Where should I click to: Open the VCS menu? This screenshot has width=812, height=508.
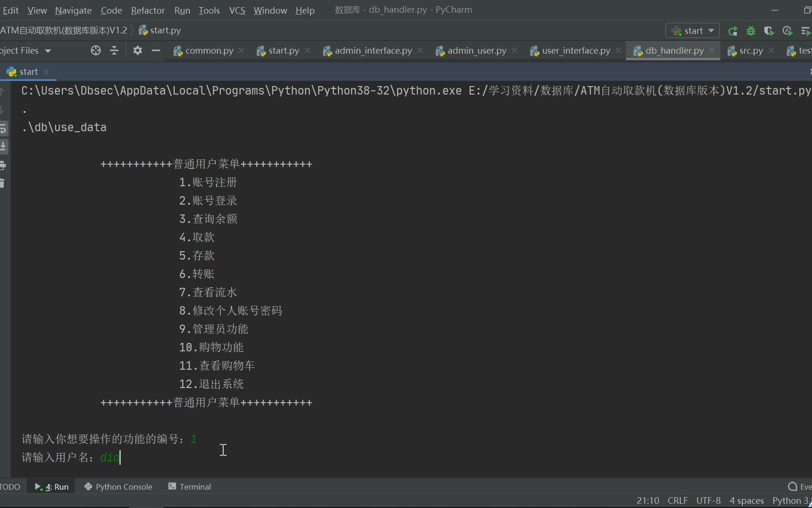click(x=237, y=10)
